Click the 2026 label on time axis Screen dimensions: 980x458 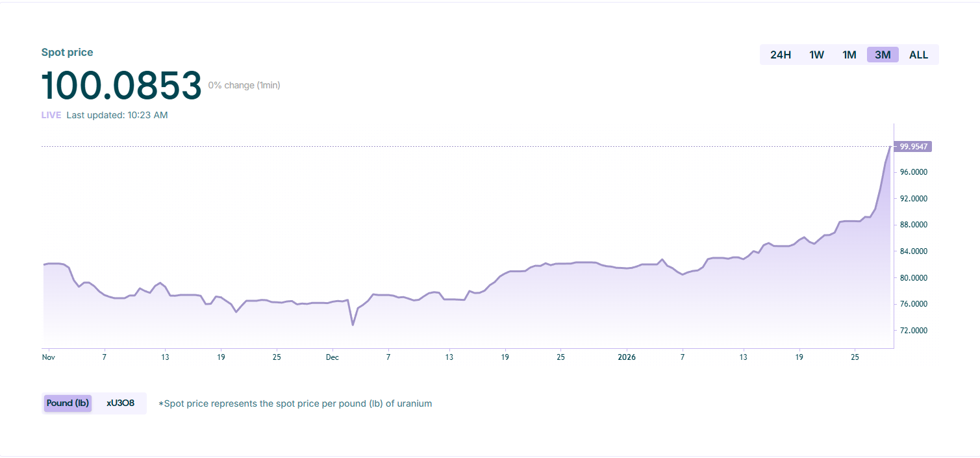tap(627, 357)
